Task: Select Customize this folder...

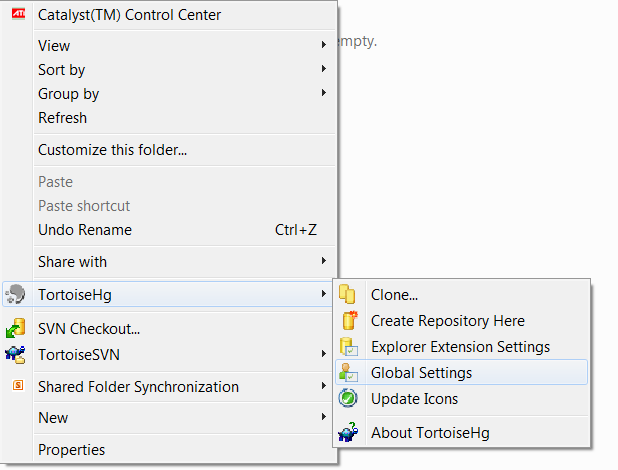Action: click(168, 150)
